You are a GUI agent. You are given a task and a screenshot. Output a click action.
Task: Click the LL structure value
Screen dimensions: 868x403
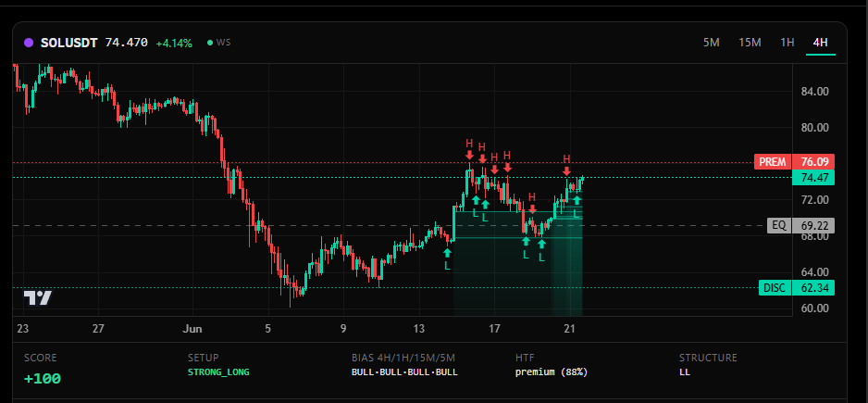click(685, 372)
